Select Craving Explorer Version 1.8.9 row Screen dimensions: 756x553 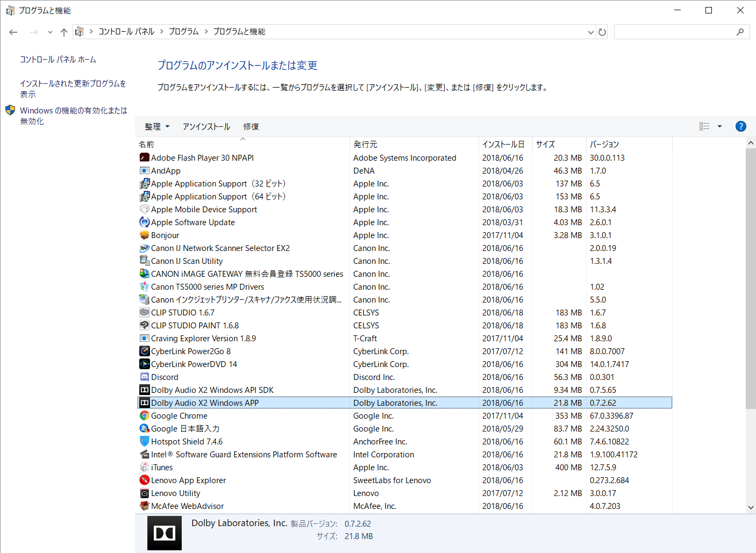(x=405, y=338)
